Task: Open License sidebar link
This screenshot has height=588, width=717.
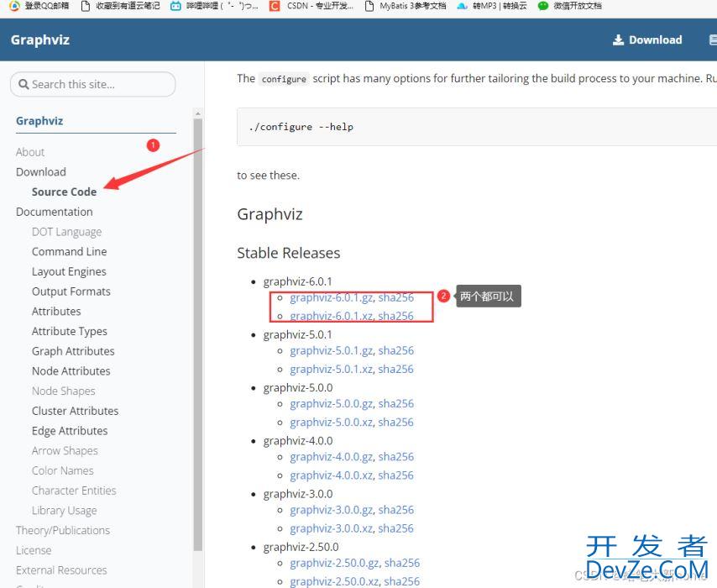Action: 34,550
